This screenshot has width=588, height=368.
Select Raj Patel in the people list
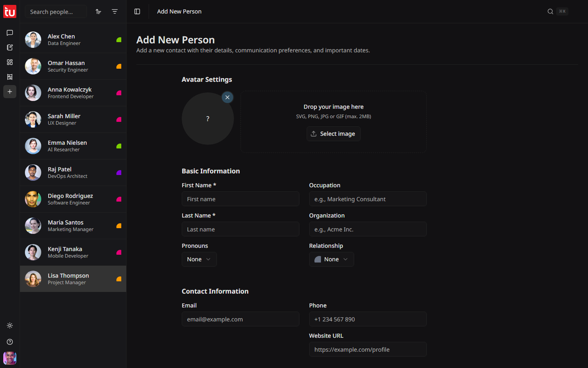tap(73, 173)
